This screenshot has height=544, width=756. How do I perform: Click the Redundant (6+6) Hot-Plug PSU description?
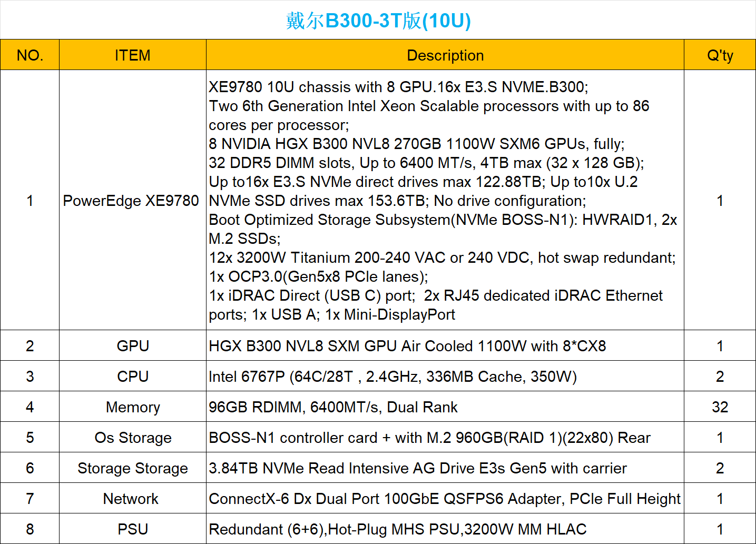pyautogui.click(x=445, y=529)
